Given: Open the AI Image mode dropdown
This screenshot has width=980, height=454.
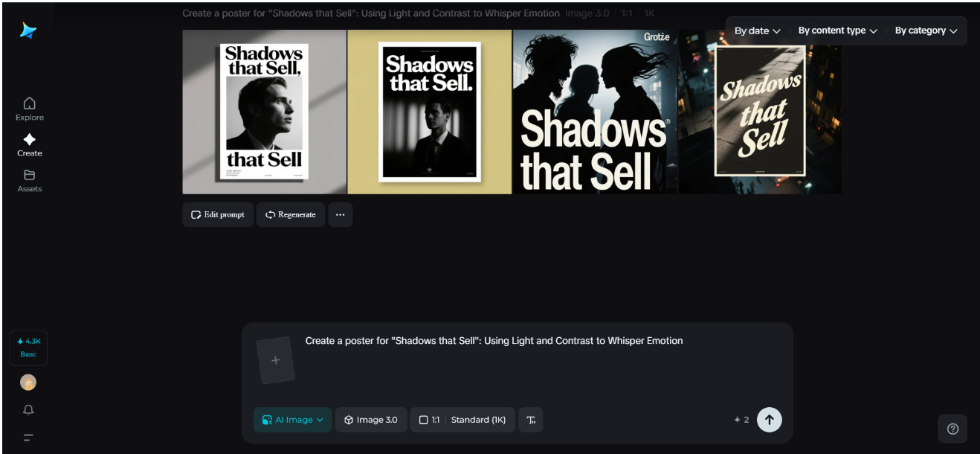Looking at the screenshot, I should click(x=292, y=420).
